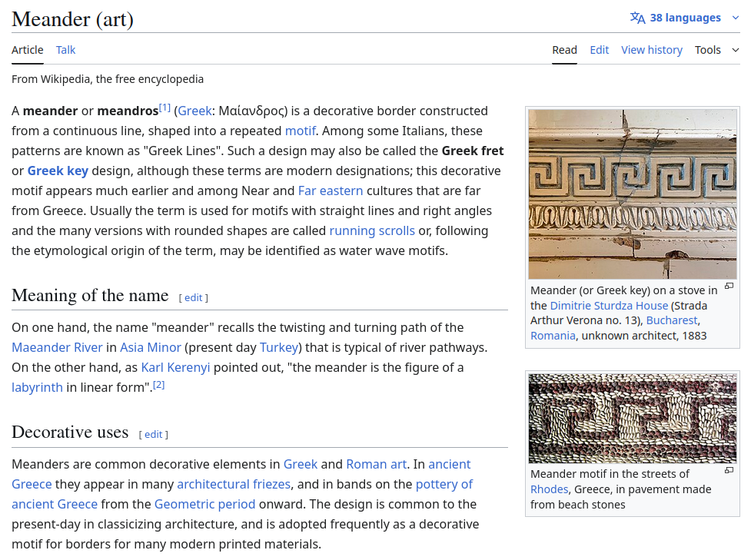The width and height of the screenshot is (751, 560).
Task: Follow the running scrolls link
Action: coord(372,230)
